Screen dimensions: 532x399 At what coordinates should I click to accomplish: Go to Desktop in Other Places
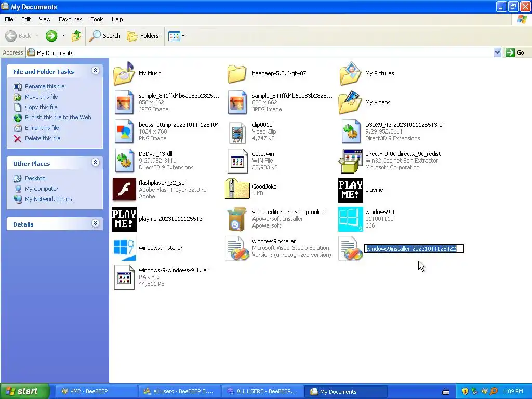click(35, 178)
